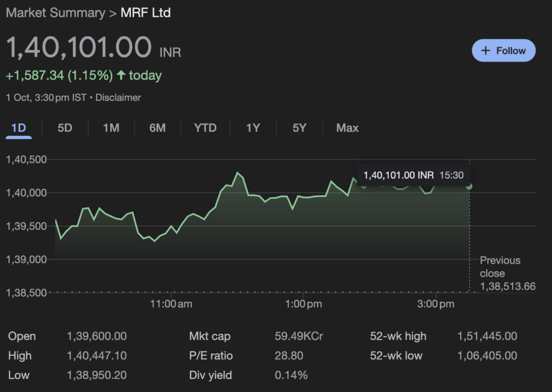Viewport: 552px width, 392px height.
Task: Click the 1,40,500 y-axis label
Action: (x=26, y=160)
